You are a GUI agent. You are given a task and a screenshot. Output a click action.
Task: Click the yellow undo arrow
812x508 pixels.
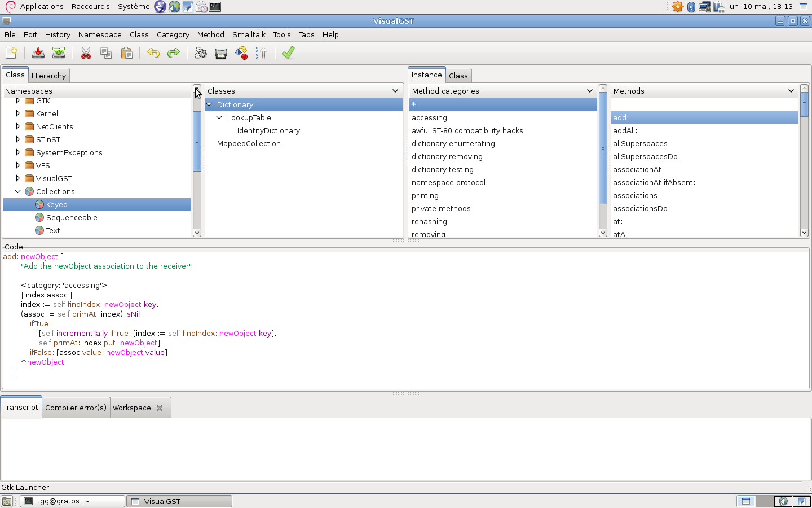[153, 53]
